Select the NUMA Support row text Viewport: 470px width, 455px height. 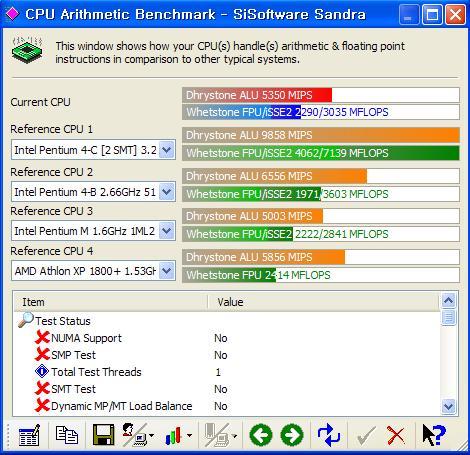(x=86, y=338)
